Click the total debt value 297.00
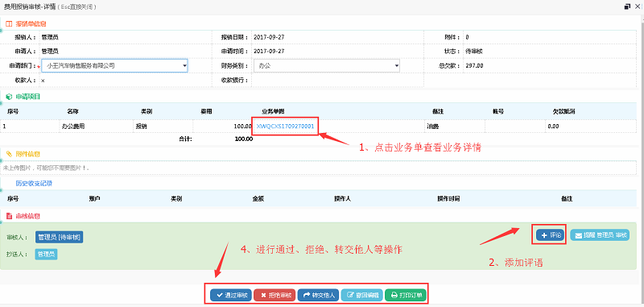The image size is (644, 307). coord(474,65)
